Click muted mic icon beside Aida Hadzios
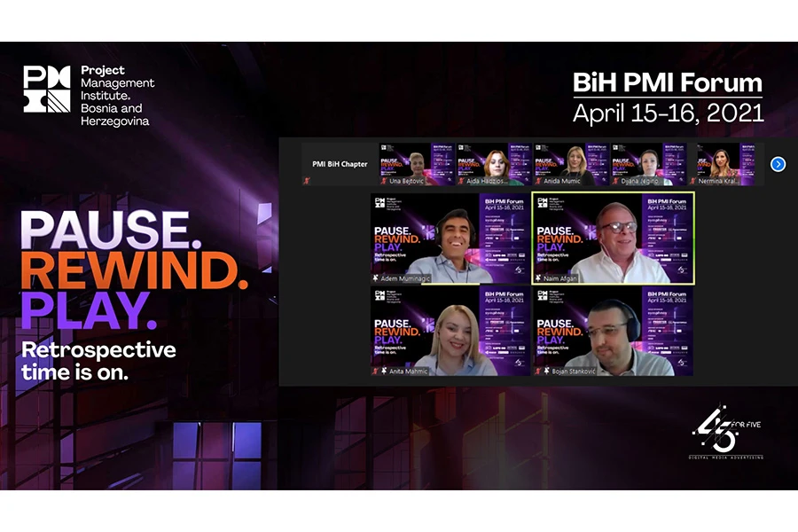This screenshot has height=532, width=798. click(x=460, y=181)
